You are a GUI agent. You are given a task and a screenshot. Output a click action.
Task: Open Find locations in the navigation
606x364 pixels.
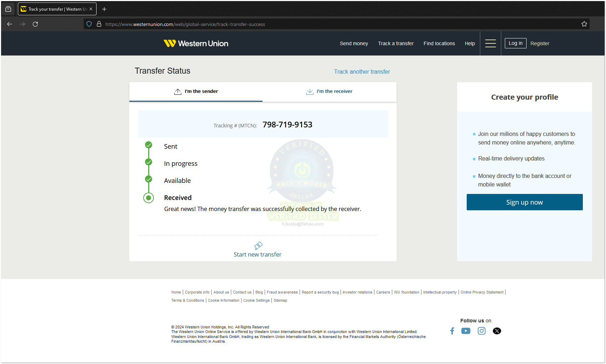click(439, 43)
